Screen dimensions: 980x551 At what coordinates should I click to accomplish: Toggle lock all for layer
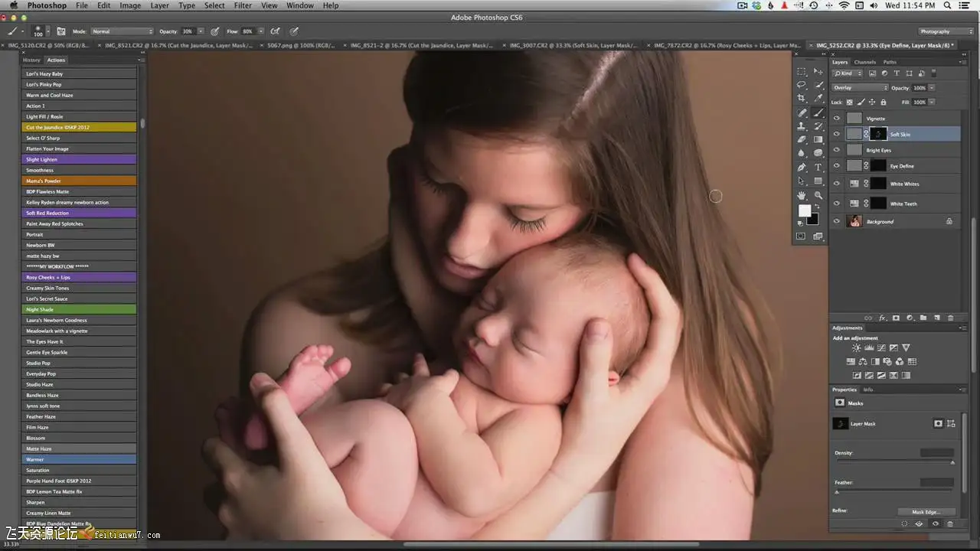[884, 102]
